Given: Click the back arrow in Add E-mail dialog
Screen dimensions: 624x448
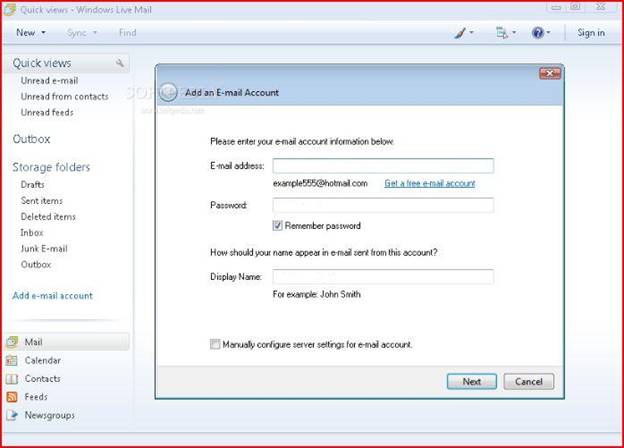Looking at the screenshot, I should tap(169, 92).
